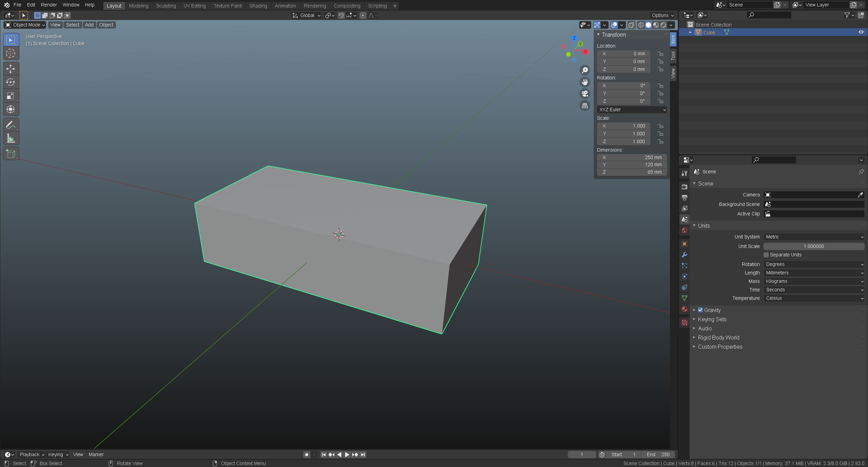Click the current frame number field

[x=582, y=454]
